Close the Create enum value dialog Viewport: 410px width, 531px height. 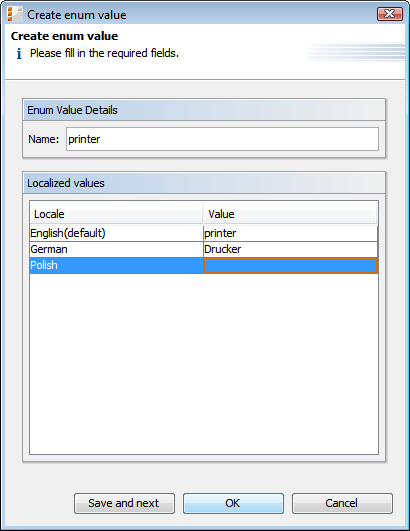pyautogui.click(x=390, y=14)
